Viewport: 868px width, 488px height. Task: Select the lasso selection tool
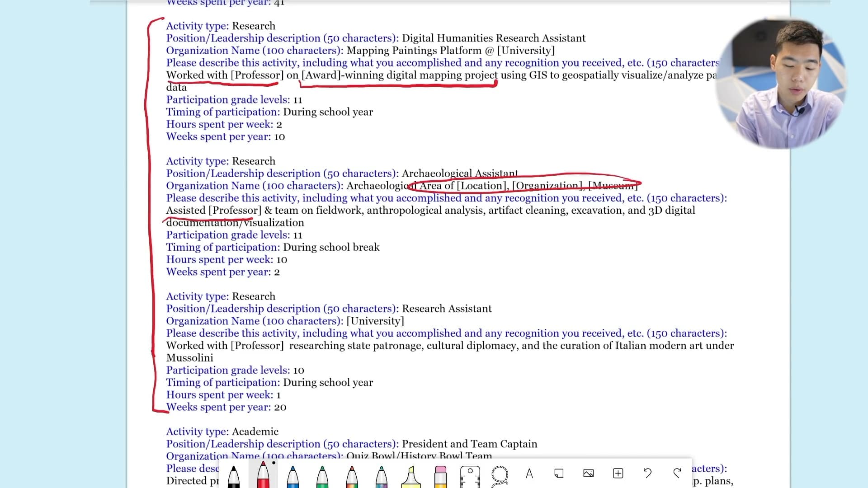pyautogui.click(x=500, y=474)
